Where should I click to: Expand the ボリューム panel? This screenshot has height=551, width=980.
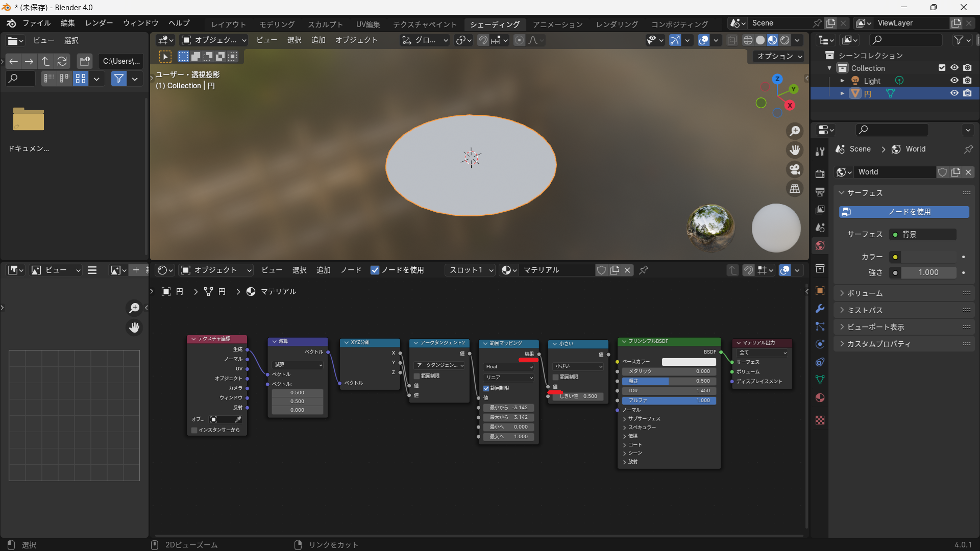click(x=865, y=293)
